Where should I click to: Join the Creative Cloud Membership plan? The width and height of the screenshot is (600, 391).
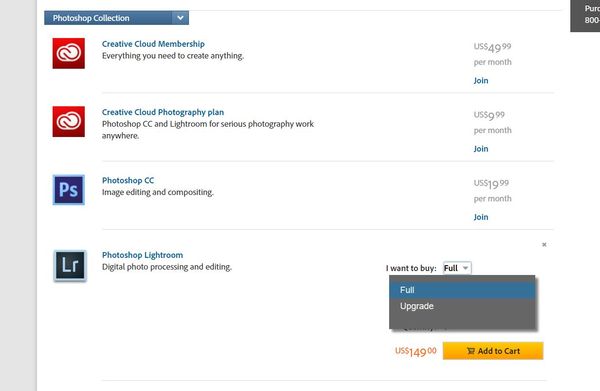(x=481, y=80)
